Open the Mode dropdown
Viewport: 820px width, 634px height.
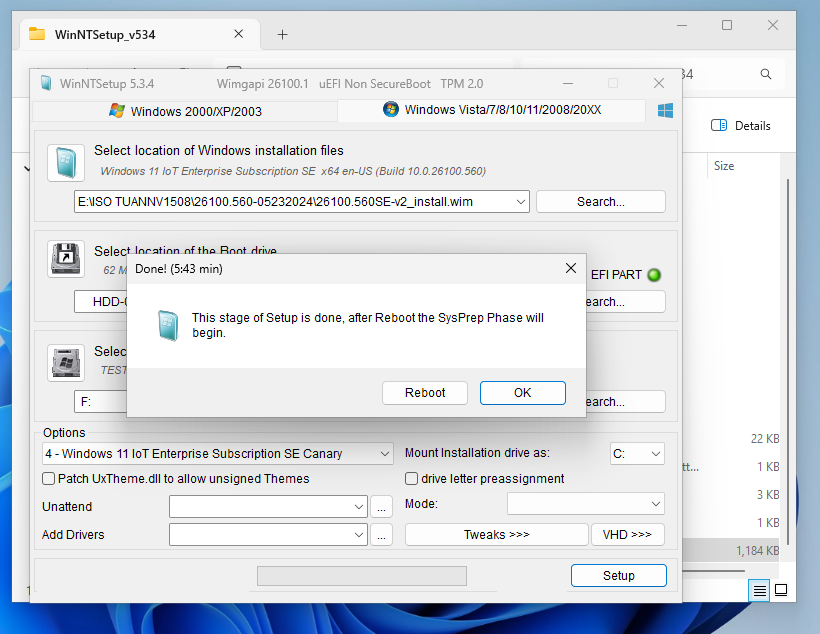(x=586, y=504)
